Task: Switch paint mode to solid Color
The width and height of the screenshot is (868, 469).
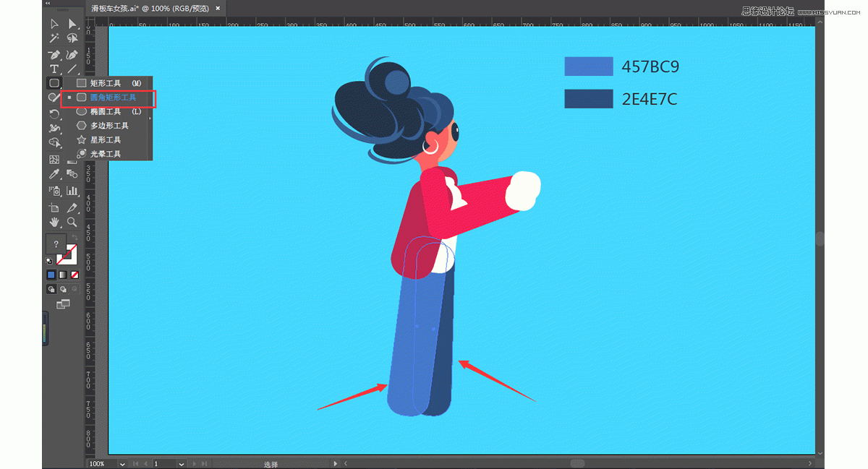Action: (51, 275)
